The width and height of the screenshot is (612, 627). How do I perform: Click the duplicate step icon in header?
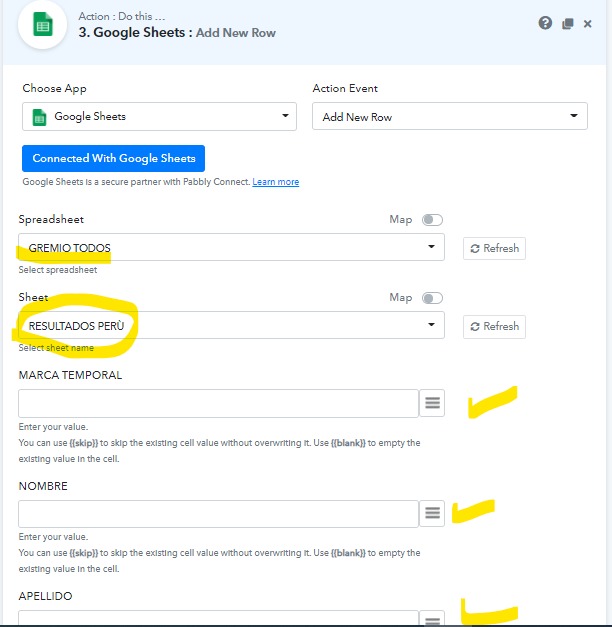[568, 24]
